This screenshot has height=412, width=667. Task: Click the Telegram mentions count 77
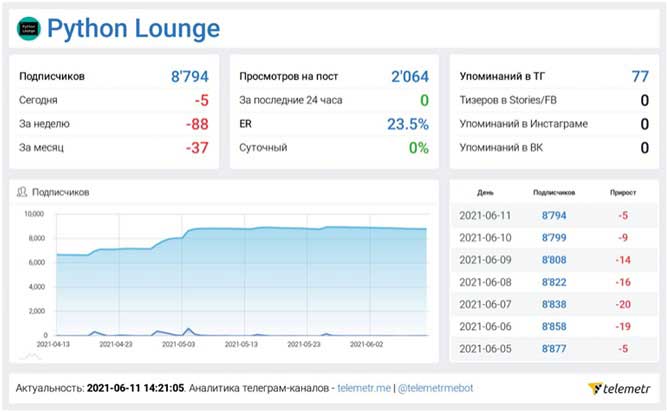pos(640,76)
